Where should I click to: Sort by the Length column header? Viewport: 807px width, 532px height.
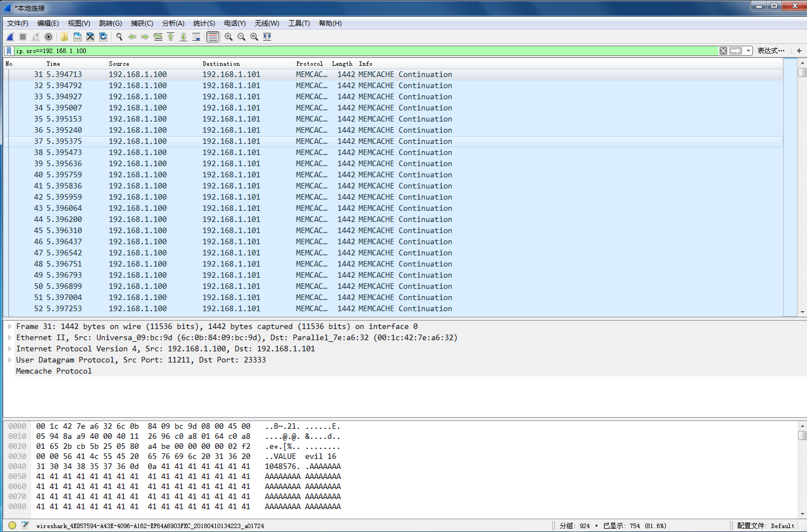[x=343, y=64]
